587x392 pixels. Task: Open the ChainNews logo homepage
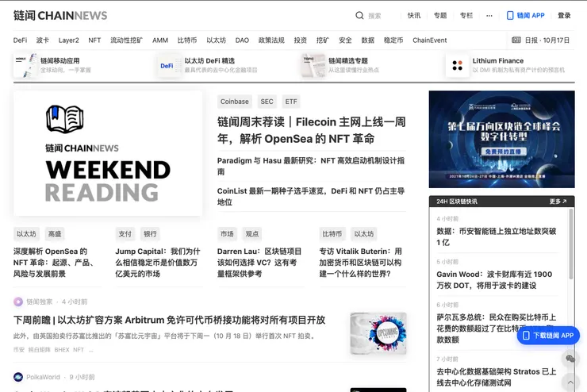[x=60, y=15]
